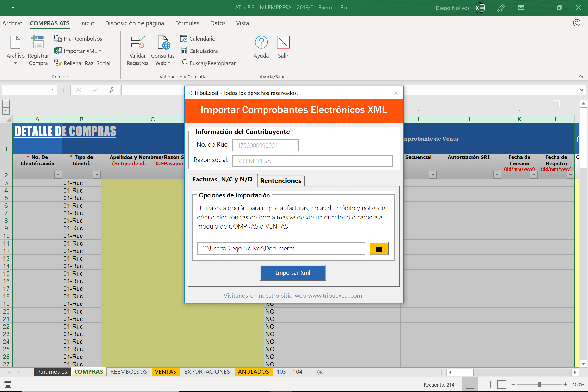Browse for folder with yellow folder icon

pyautogui.click(x=379, y=249)
